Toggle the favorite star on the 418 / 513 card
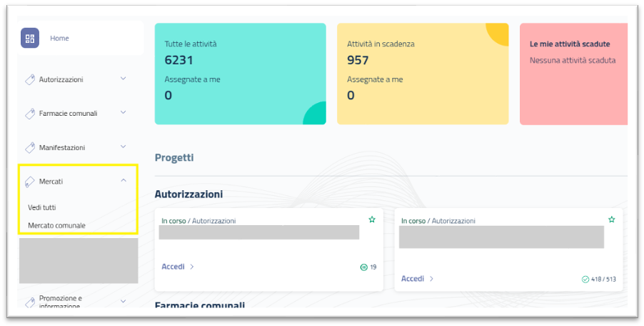The width and height of the screenshot is (644, 326). [611, 219]
